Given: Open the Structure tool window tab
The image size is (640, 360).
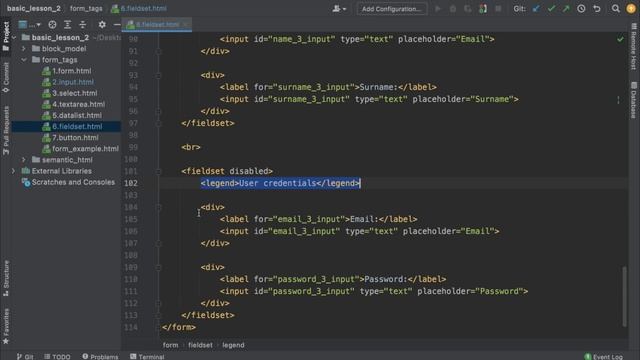Looking at the screenshot, I should (x=6, y=278).
